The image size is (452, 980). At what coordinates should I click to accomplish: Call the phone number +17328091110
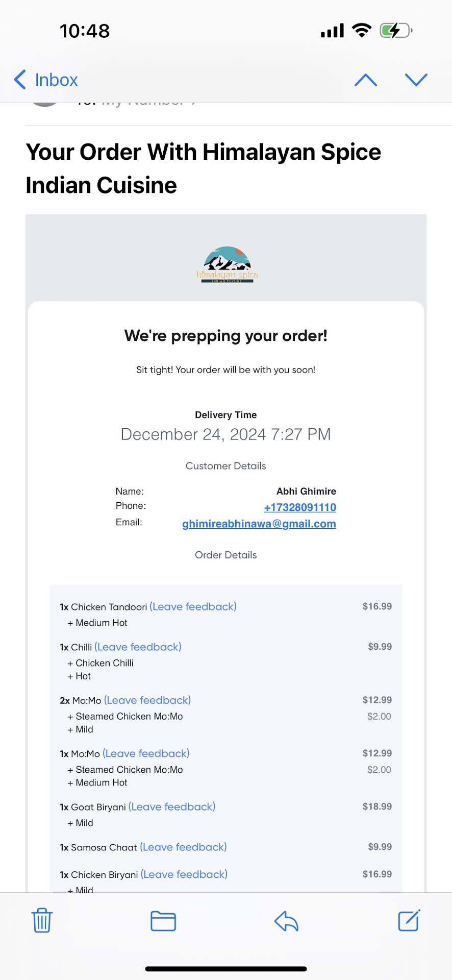coord(300,507)
